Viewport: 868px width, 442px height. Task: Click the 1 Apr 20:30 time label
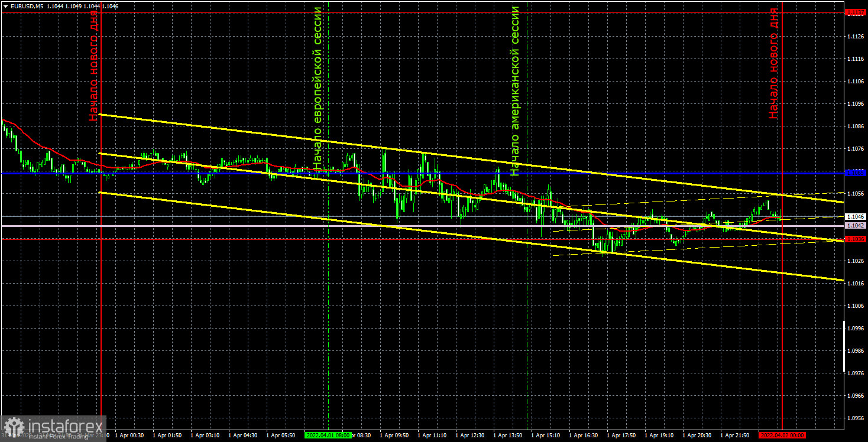point(697,435)
